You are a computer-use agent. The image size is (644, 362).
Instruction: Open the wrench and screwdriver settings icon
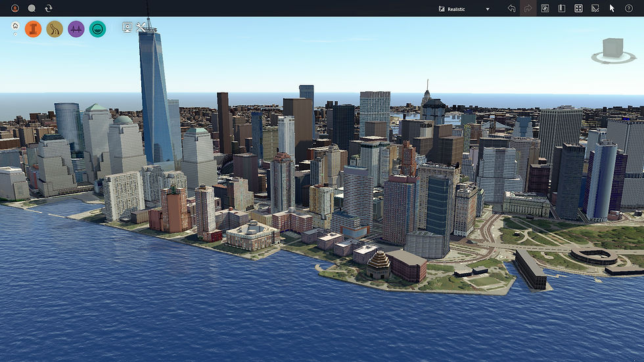(141, 27)
